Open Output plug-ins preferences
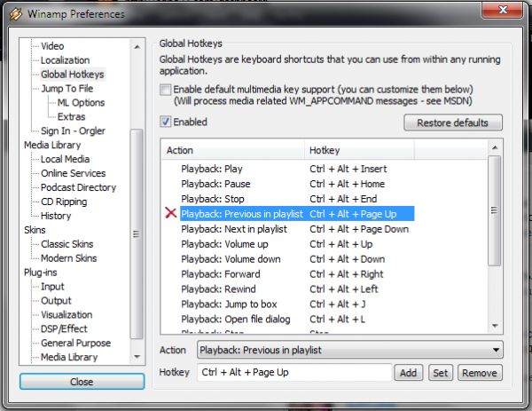Viewport: 532px width, 411px height. point(56,301)
